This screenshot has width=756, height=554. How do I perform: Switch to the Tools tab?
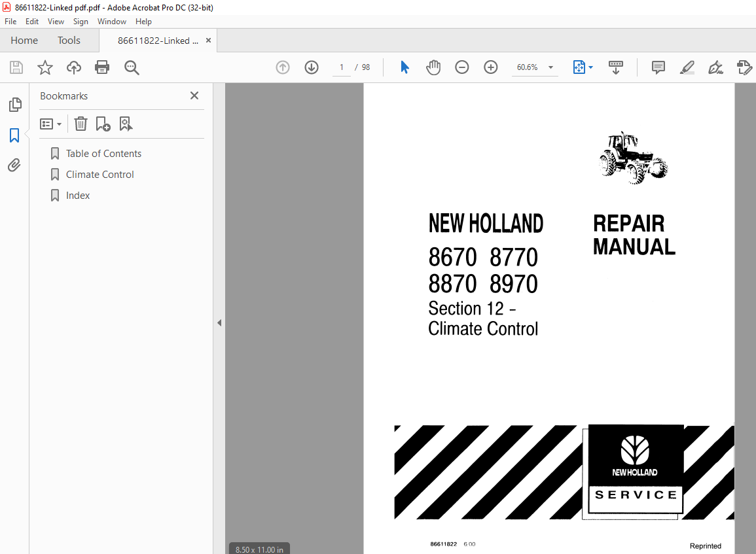[69, 41]
